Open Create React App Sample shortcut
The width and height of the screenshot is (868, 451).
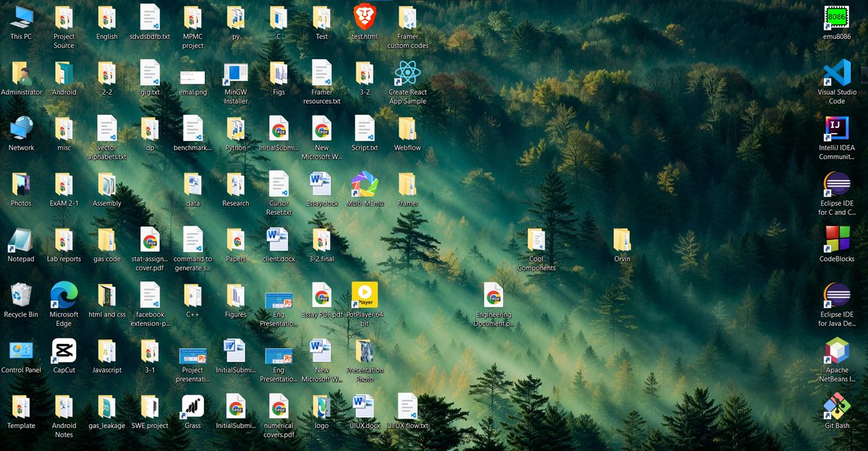click(407, 82)
